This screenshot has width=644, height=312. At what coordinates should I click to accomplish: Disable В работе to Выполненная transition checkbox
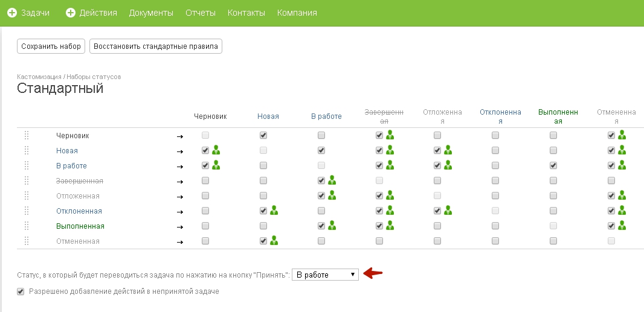tap(553, 165)
